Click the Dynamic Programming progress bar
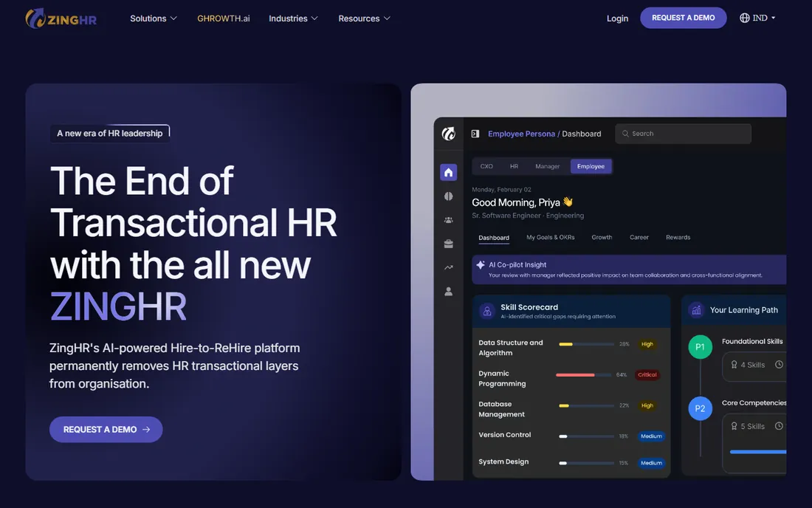812x508 pixels. [584, 374]
